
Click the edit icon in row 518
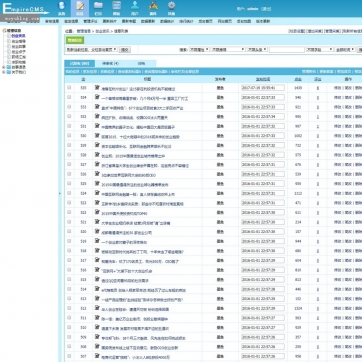click(x=97, y=251)
